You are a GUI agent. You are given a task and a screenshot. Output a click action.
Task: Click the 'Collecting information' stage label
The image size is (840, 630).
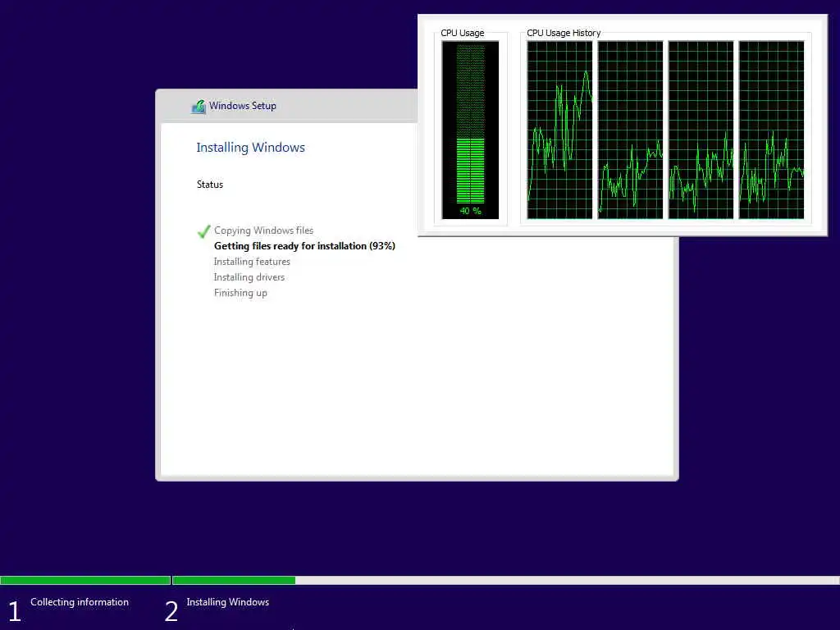(x=80, y=602)
